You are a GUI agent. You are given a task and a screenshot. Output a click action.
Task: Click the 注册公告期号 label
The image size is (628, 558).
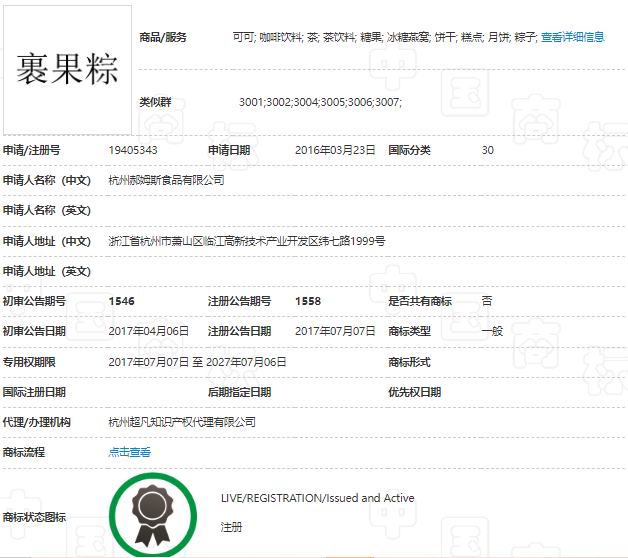240,301
